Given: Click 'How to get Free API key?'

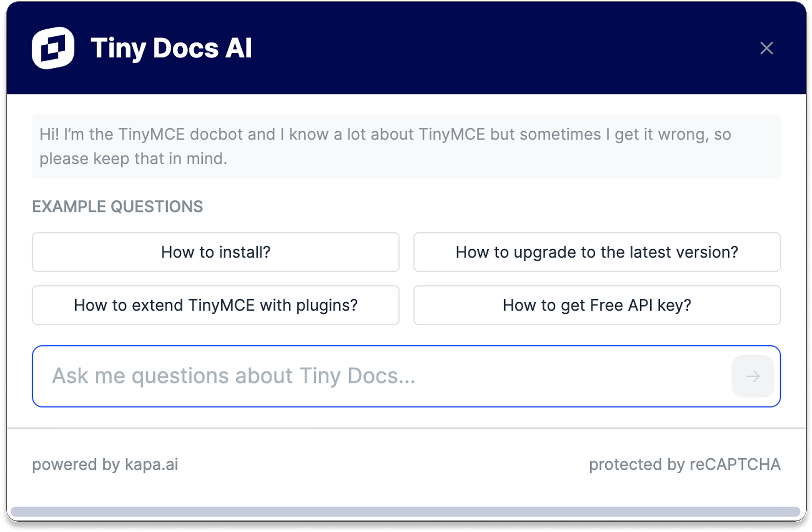Looking at the screenshot, I should click(597, 305).
